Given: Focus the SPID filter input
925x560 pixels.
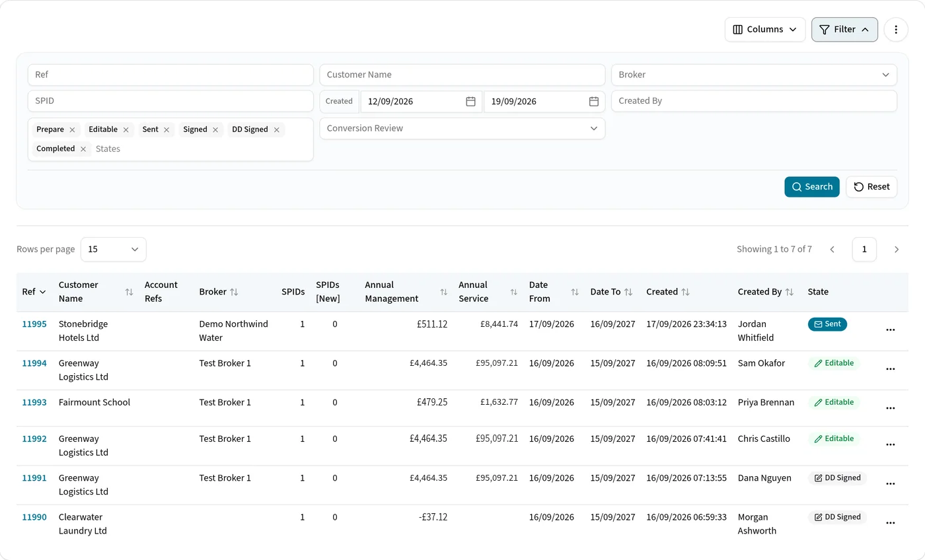Looking at the screenshot, I should 170,101.
